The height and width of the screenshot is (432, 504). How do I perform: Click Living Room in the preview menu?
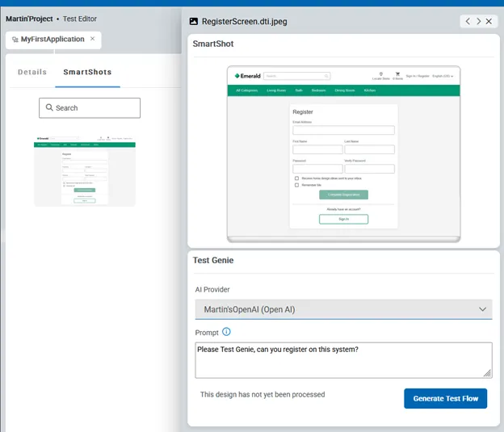276,90
